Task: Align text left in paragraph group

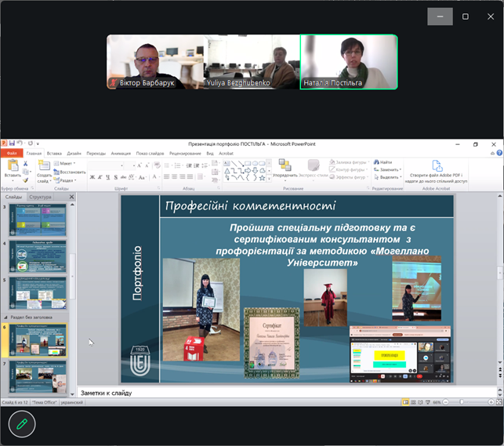Action: 166,176
